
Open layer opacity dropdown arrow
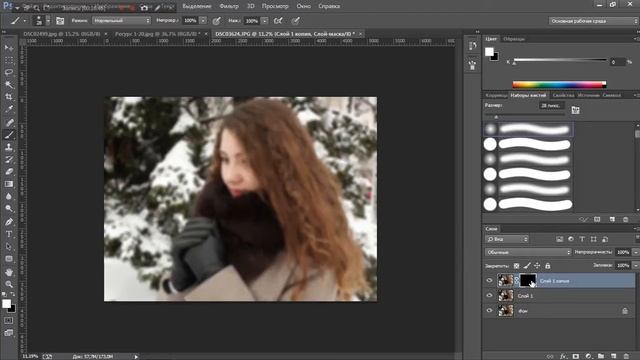[x=636, y=252]
